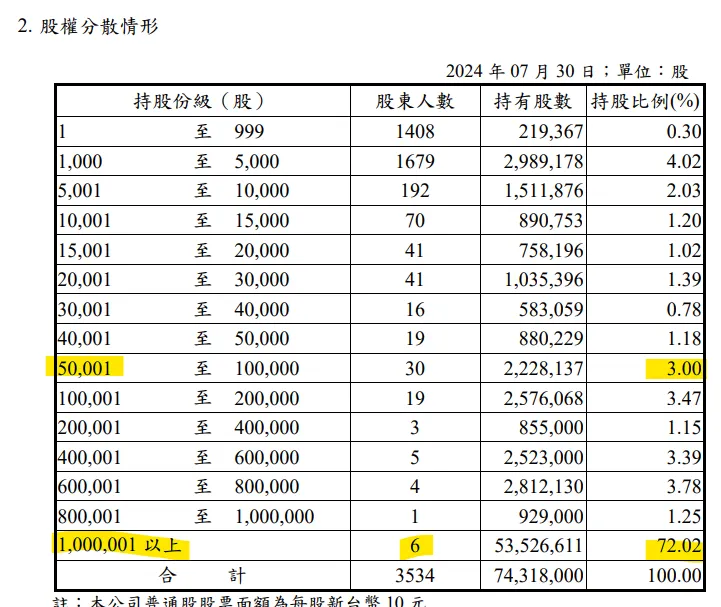Click range upper limit '999'

click(x=249, y=132)
